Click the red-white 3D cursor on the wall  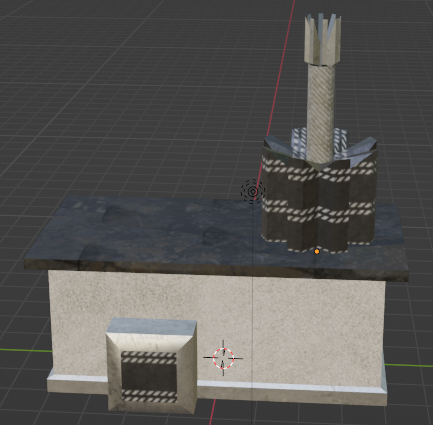(223, 358)
